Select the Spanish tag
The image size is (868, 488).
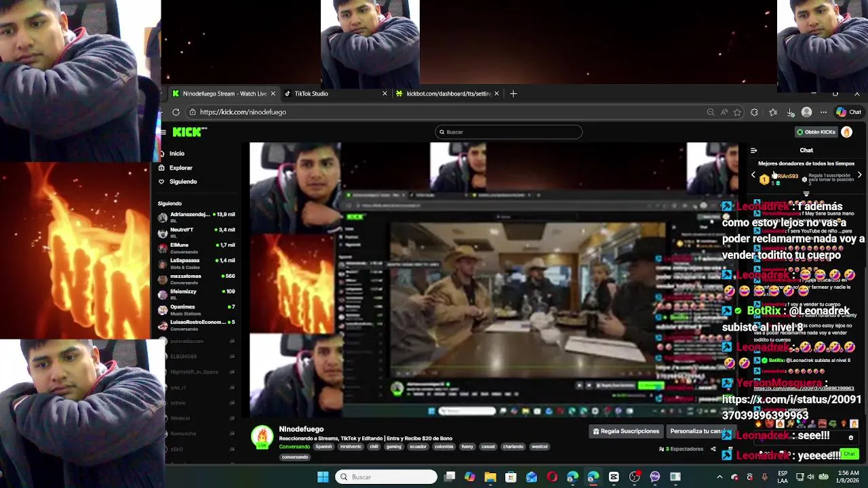[323, 447]
